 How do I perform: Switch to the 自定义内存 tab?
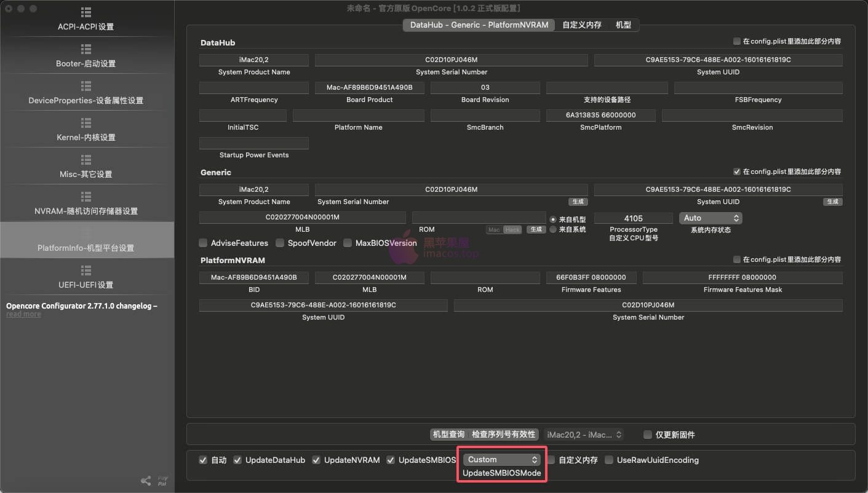click(x=581, y=25)
